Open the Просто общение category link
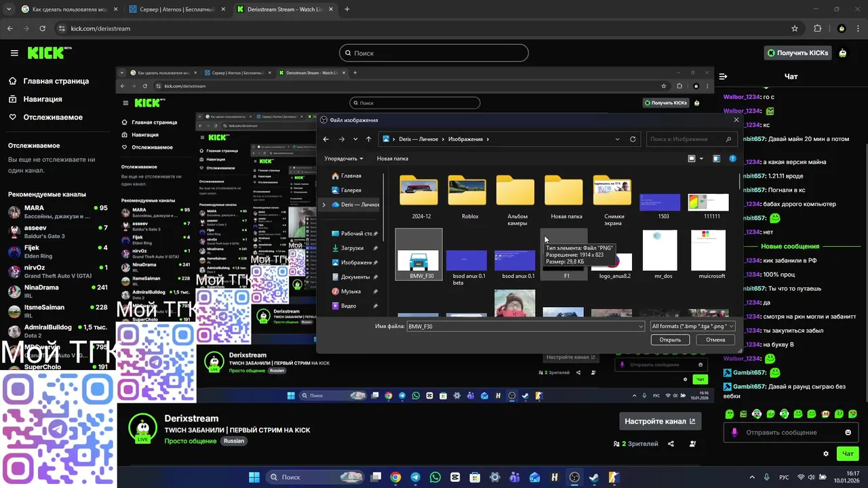Screen dimensions: 868x488 [x=191, y=441]
